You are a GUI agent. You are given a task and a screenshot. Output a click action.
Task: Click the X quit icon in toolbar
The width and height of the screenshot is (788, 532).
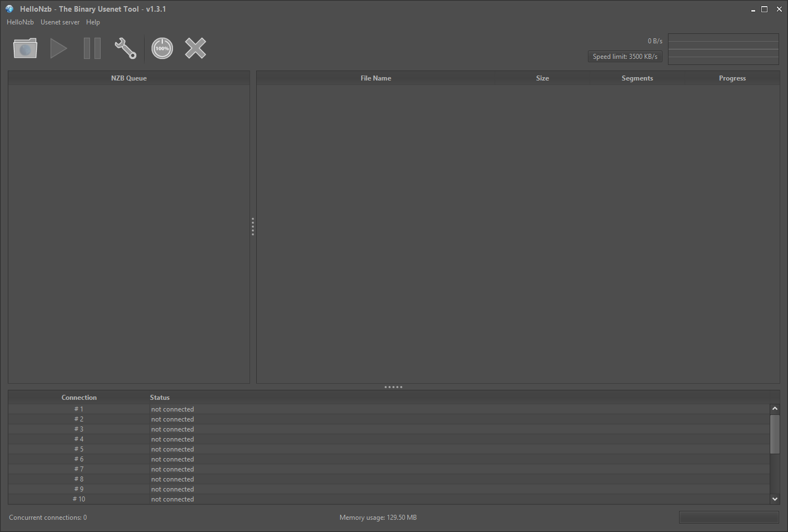click(196, 48)
